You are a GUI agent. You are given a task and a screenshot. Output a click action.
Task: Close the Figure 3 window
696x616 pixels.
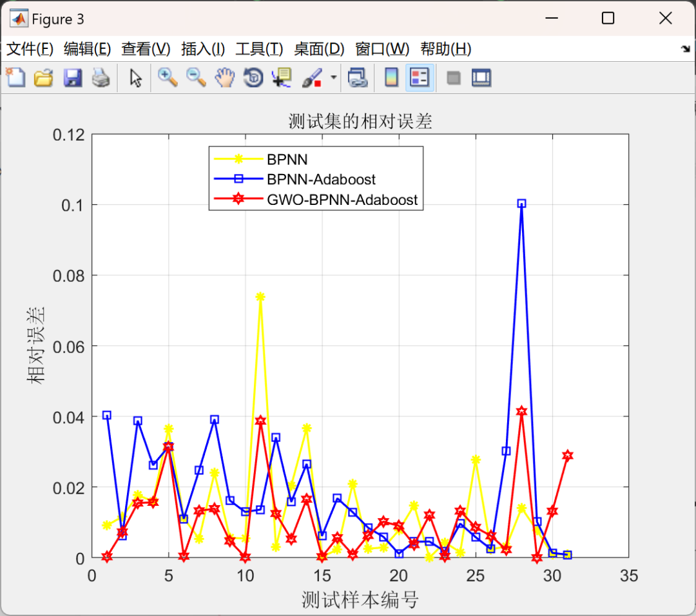(x=665, y=18)
